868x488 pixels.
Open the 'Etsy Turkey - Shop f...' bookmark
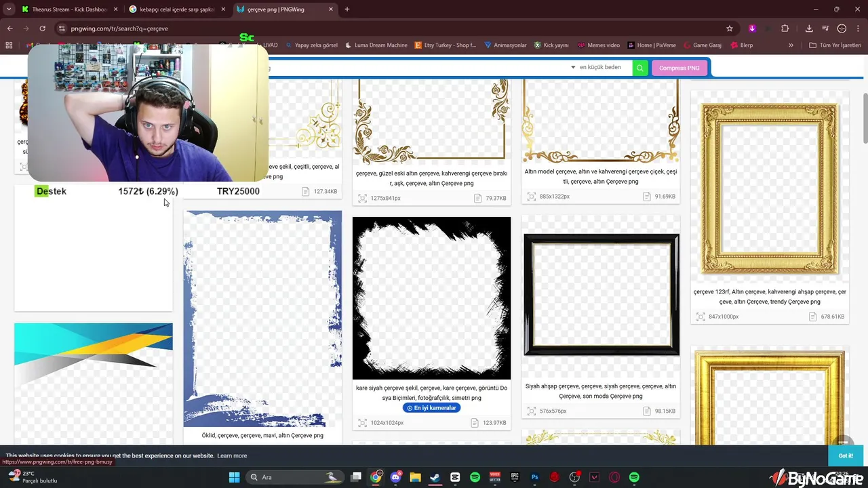pos(446,45)
